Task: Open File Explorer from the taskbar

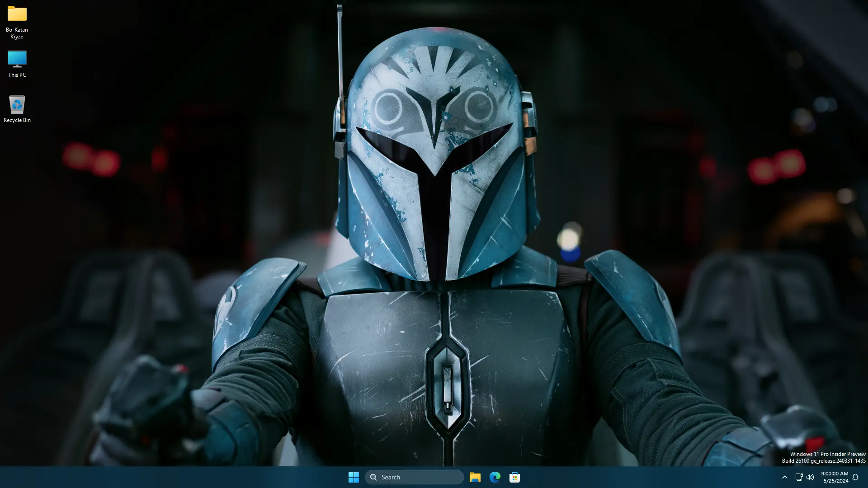Action: [475, 477]
